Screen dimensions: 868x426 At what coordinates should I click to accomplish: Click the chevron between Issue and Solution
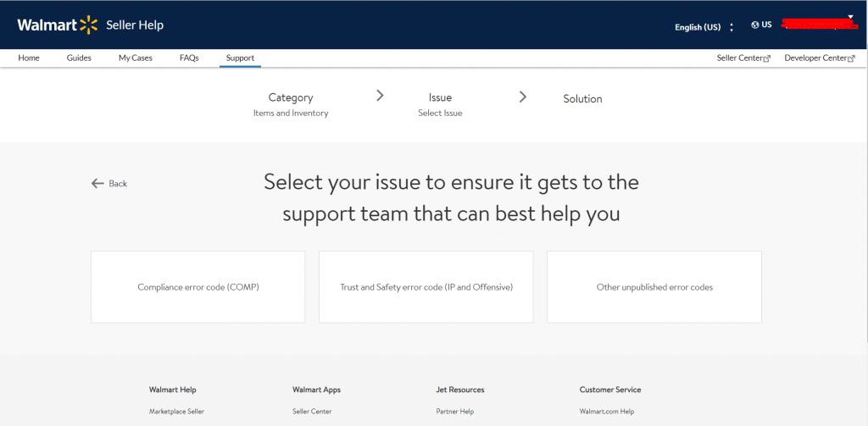[522, 97]
